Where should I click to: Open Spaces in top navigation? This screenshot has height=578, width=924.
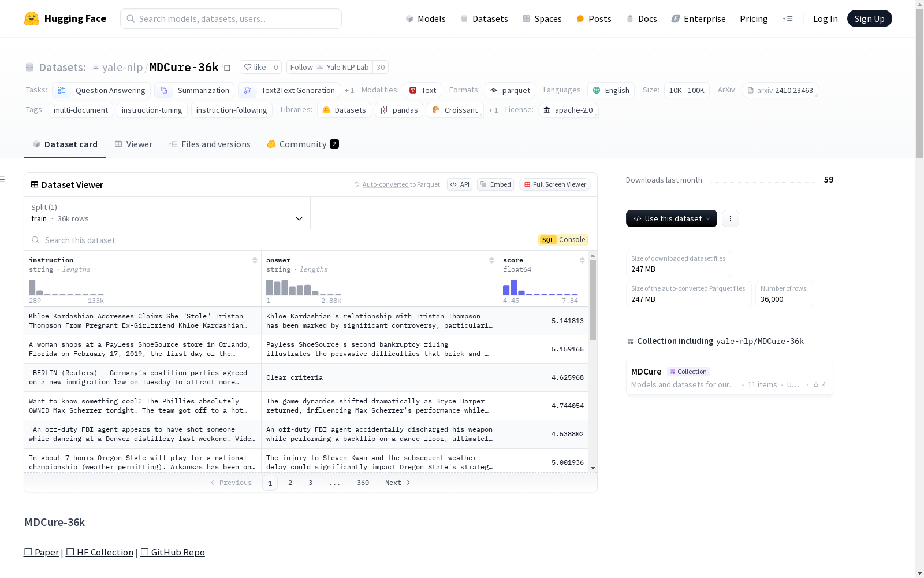pyautogui.click(x=542, y=18)
